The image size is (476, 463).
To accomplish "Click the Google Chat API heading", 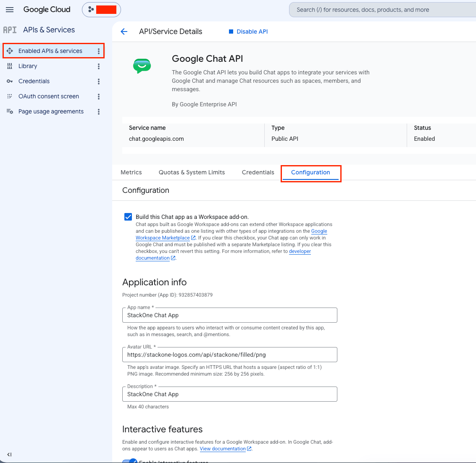I will [x=208, y=58].
